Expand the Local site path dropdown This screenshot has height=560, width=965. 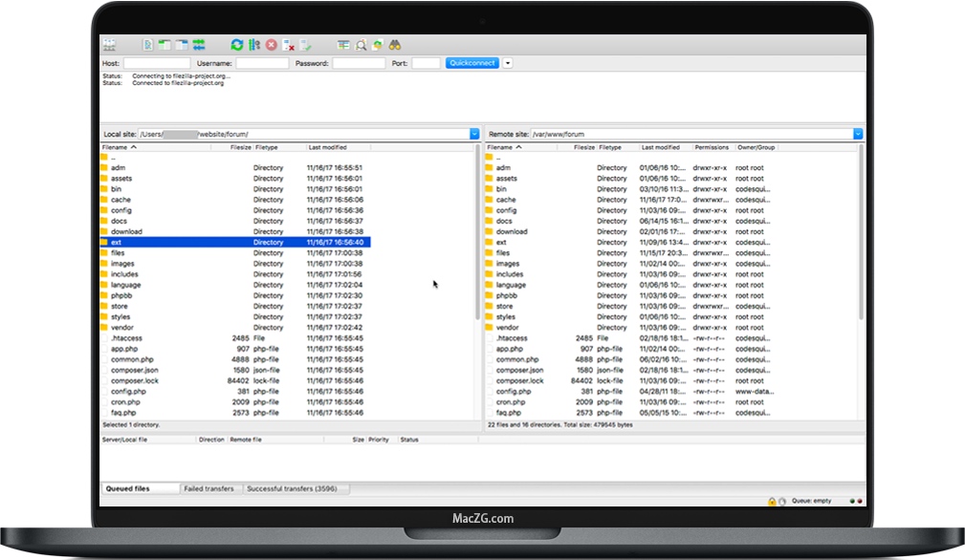(474, 135)
